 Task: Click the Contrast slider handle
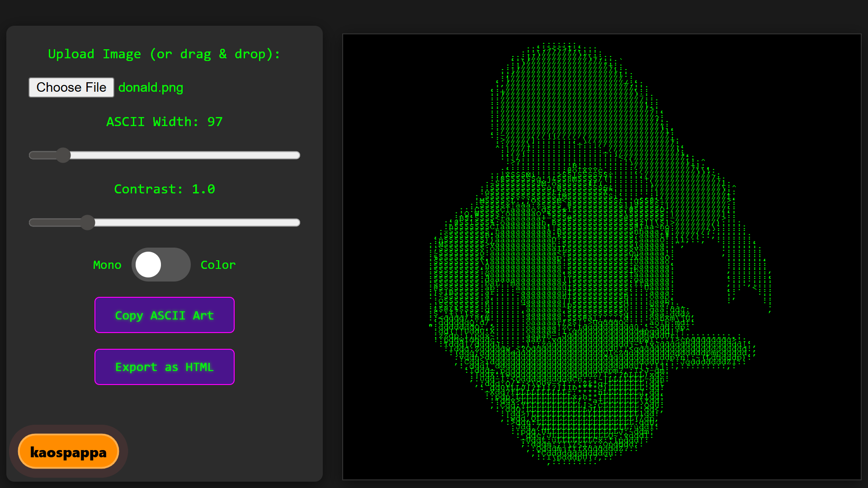click(x=88, y=222)
